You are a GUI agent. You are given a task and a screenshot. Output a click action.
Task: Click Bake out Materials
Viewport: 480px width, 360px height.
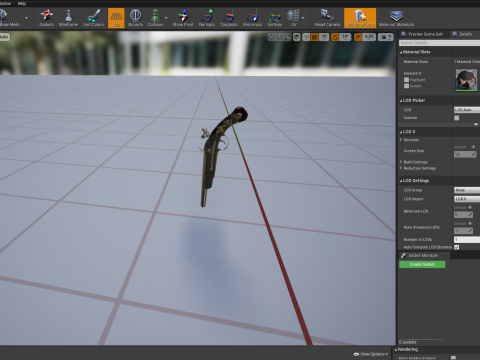pos(396,18)
